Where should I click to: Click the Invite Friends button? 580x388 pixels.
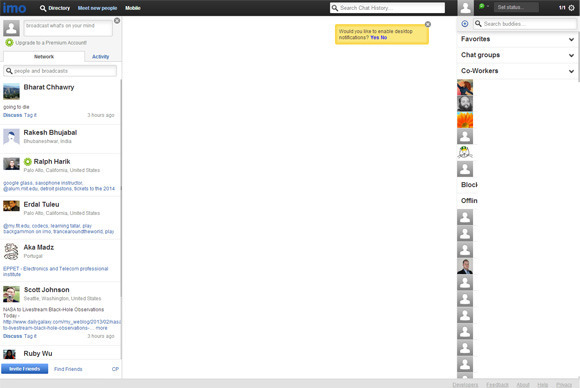point(24,369)
